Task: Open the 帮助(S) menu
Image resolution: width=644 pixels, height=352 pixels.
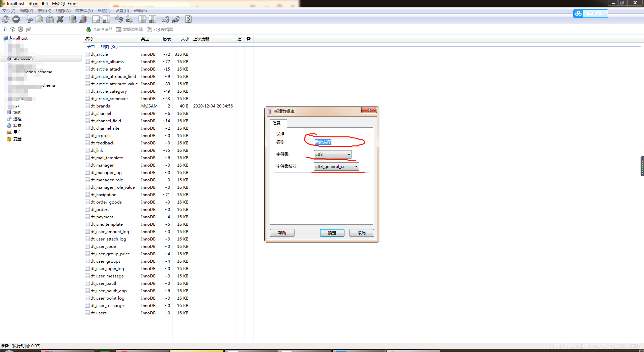Action: (x=140, y=11)
